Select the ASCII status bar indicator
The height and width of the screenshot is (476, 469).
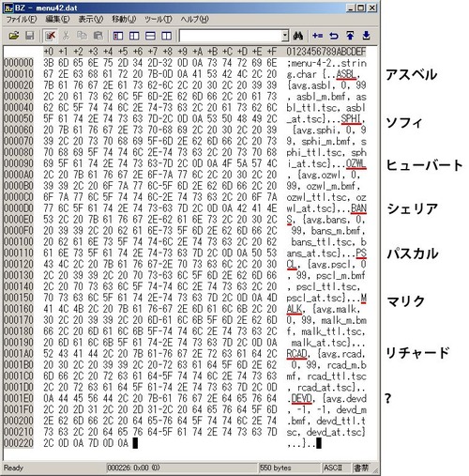[x=333, y=468]
